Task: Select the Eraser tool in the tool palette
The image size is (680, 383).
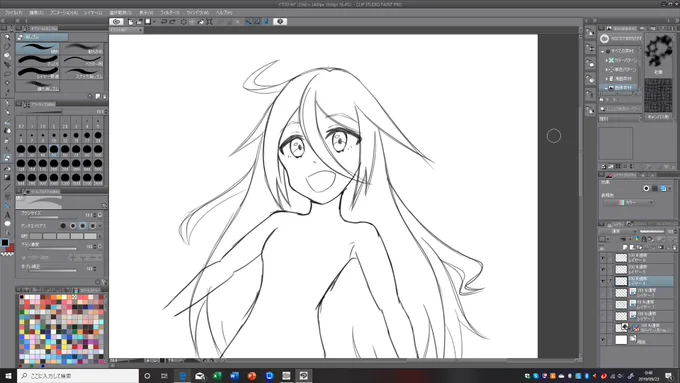Action: click(7, 158)
